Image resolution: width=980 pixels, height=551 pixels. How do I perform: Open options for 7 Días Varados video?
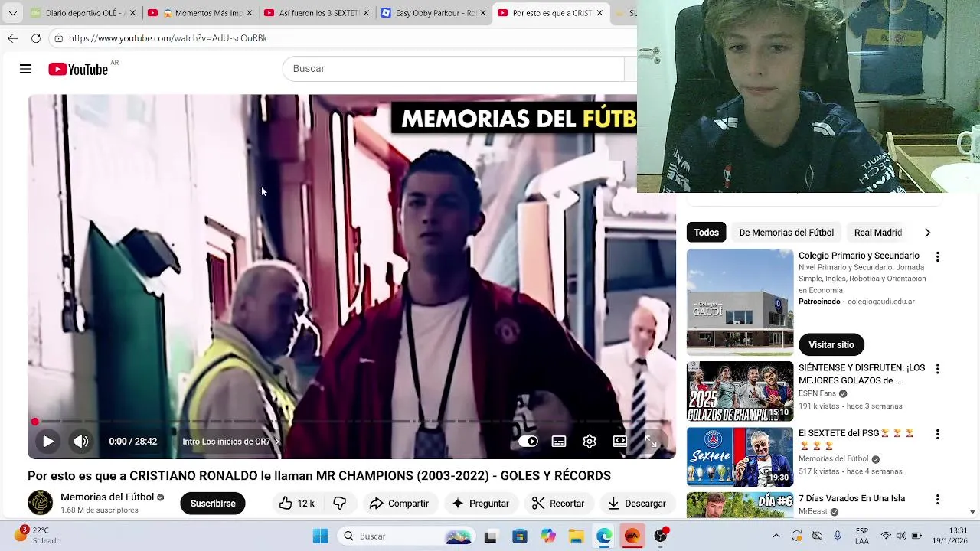[x=937, y=499]
